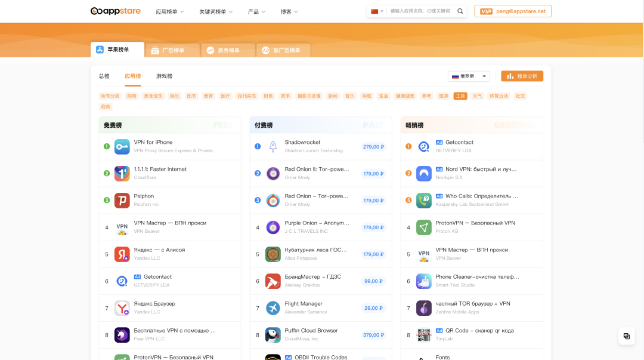Click the ProtonVPN icon in grossing list

424,227
